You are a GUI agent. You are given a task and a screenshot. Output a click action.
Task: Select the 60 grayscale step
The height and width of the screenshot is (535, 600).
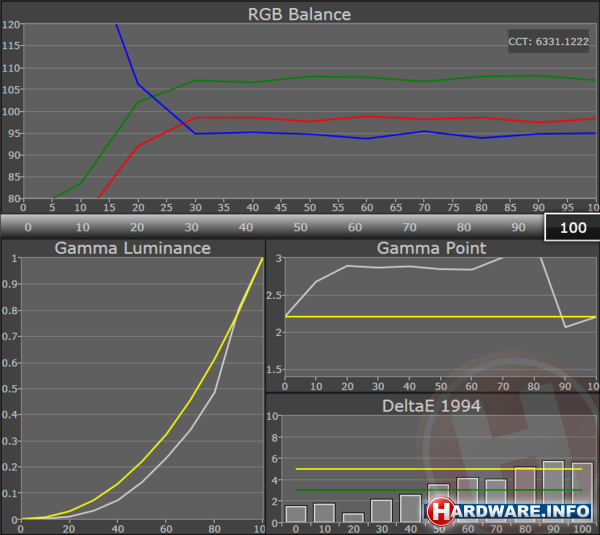pyautogui.click(x=354, y=227)
